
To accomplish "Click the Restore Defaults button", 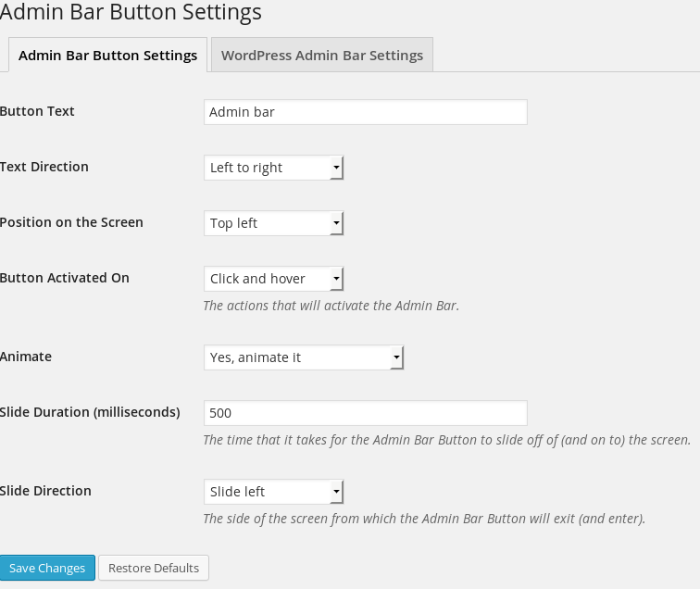I will click(154, 568).
